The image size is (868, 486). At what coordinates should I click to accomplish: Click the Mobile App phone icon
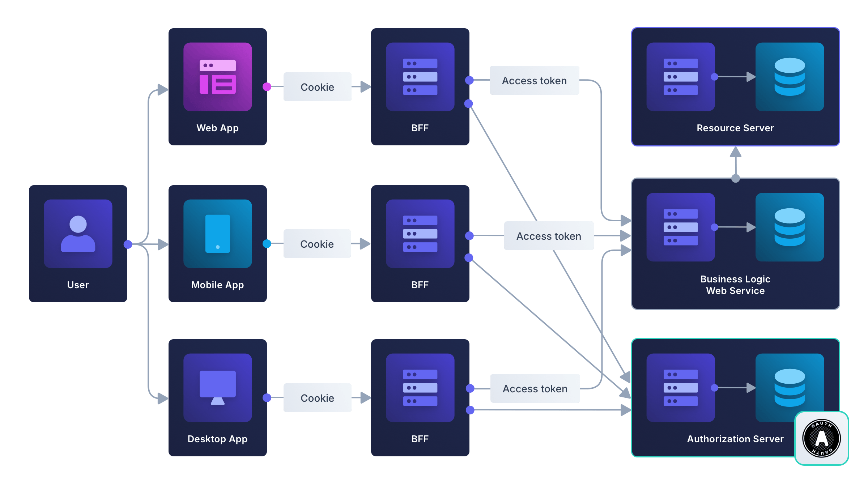coord(218,234)
